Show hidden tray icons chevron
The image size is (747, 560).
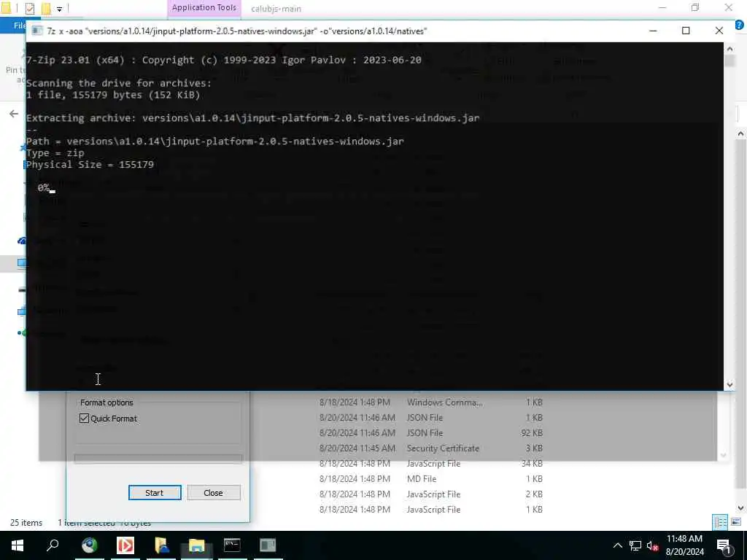(617, 545)
